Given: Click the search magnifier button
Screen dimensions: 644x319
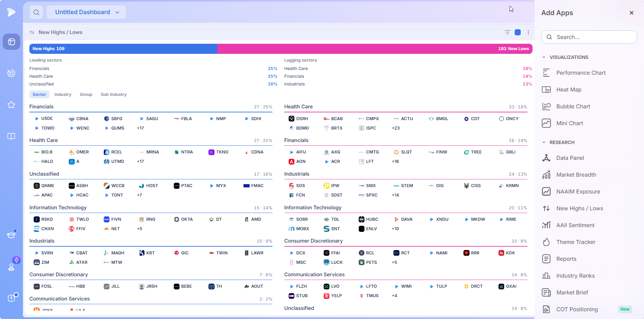Looking at the screenshot, I should pos(36,12).
